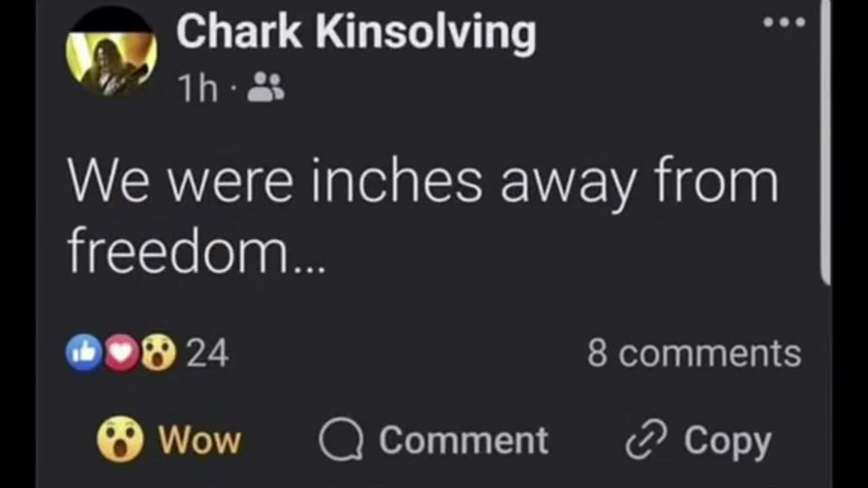Click the orange Wow reaction label
The height and width of the screenshot is (488, 868).
pos(200,441)
